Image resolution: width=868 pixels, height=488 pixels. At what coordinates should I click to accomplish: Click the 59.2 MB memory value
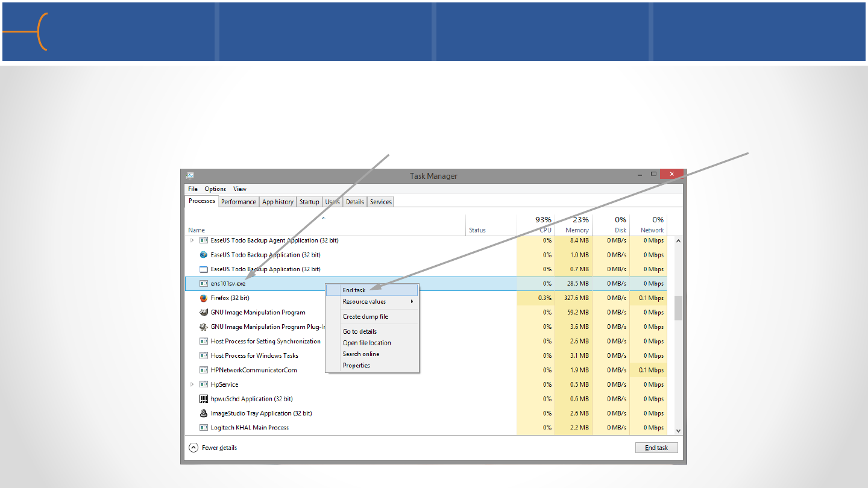577,313
